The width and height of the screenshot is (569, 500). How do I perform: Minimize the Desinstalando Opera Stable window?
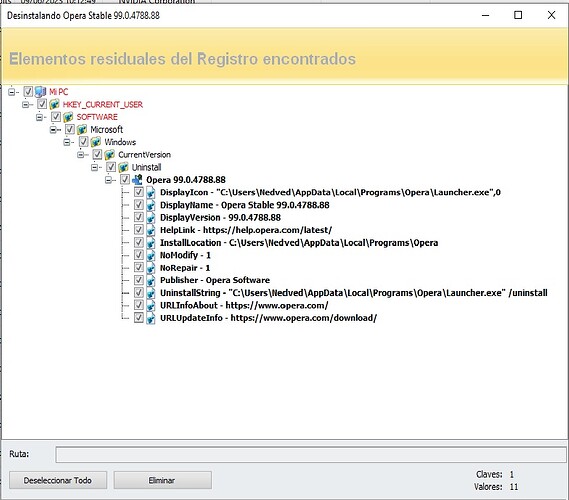pyautogui.click(x=486, y=15)
